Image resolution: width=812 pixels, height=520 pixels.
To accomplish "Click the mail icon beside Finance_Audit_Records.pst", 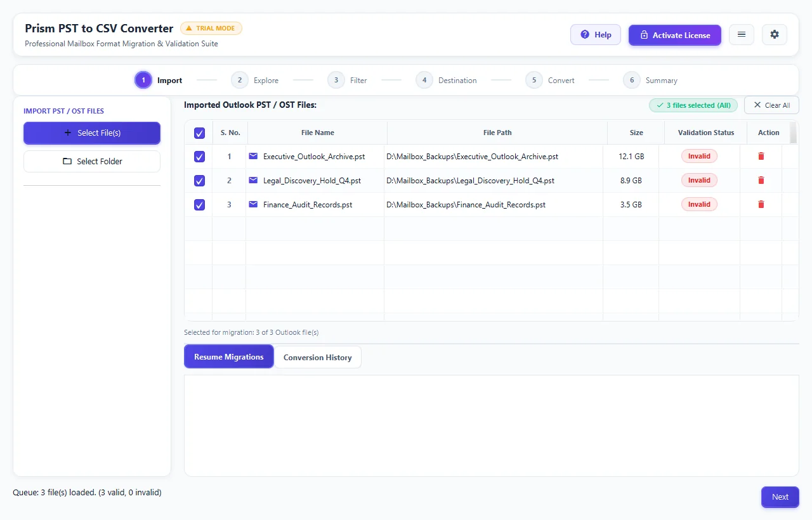I will [x=254, y=204].
